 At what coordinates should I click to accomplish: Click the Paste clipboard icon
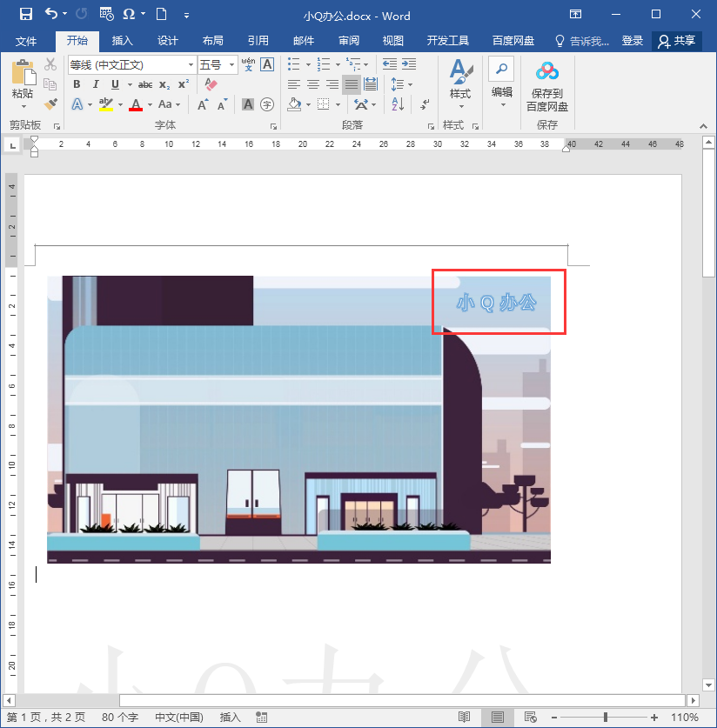point(23,73)
